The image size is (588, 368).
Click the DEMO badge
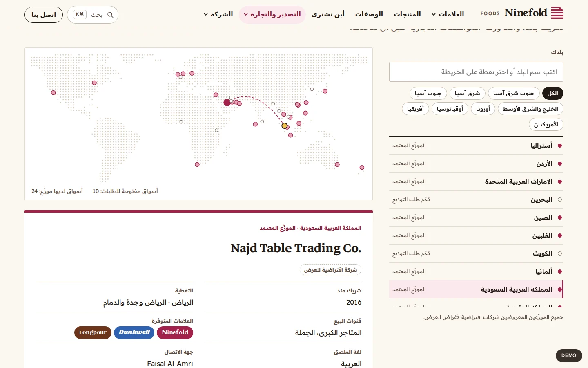tap(569, 355)
